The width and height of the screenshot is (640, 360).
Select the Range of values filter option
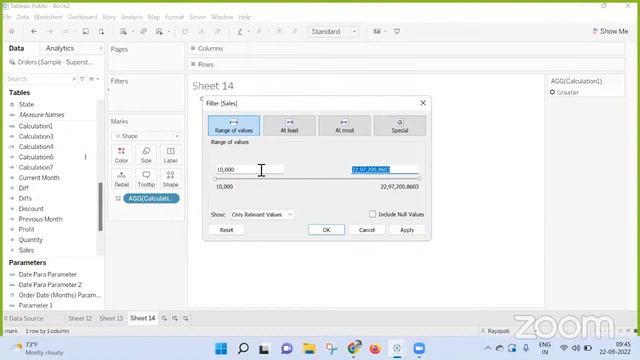click(234, 126)
